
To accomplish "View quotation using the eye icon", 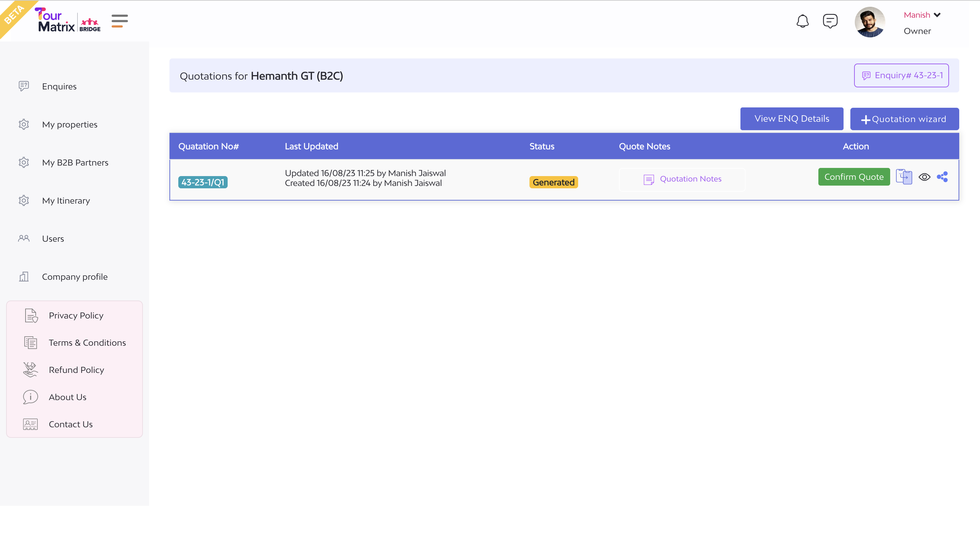I will (924, 177).
